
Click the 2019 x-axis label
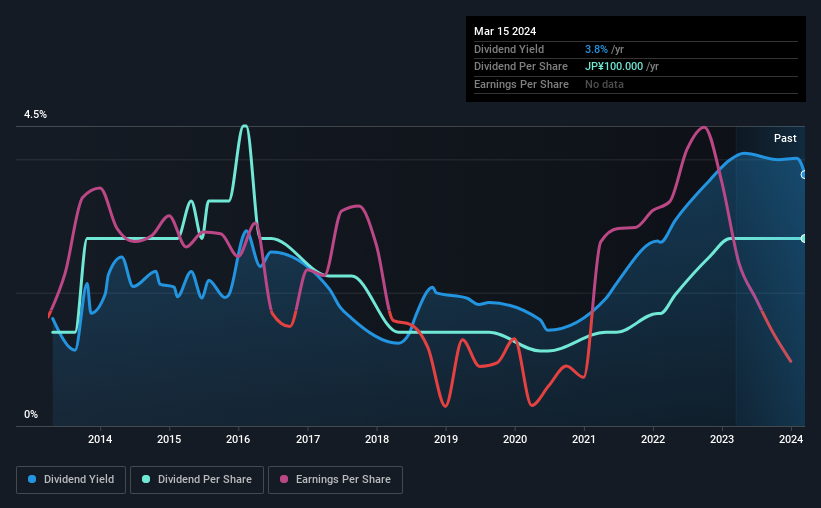click(446, 439)
